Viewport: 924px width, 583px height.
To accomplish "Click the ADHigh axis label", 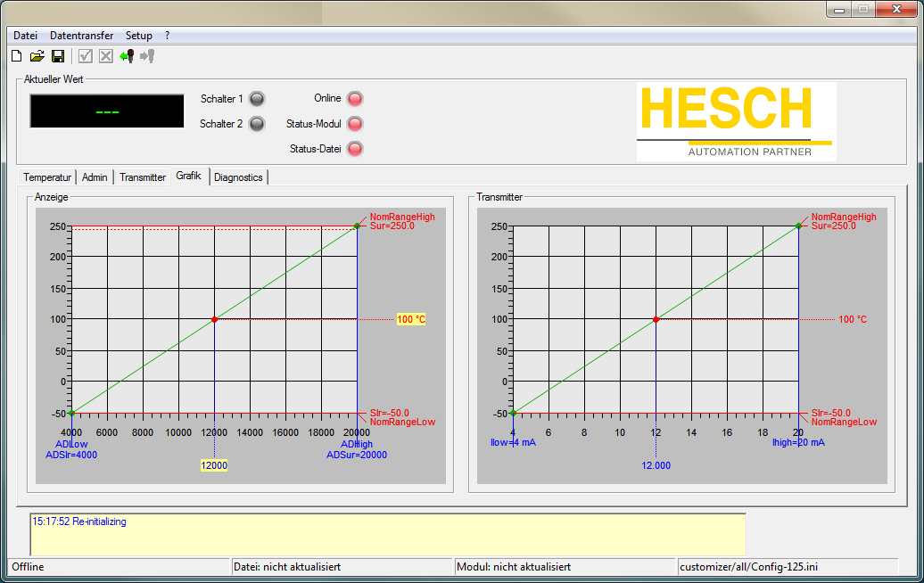I will point(357,444).
